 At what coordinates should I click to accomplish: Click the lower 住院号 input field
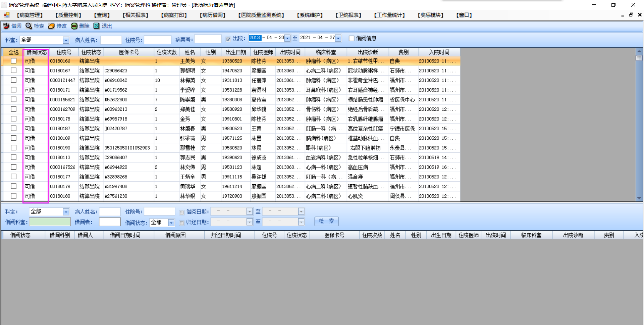[x=160, y=211]
